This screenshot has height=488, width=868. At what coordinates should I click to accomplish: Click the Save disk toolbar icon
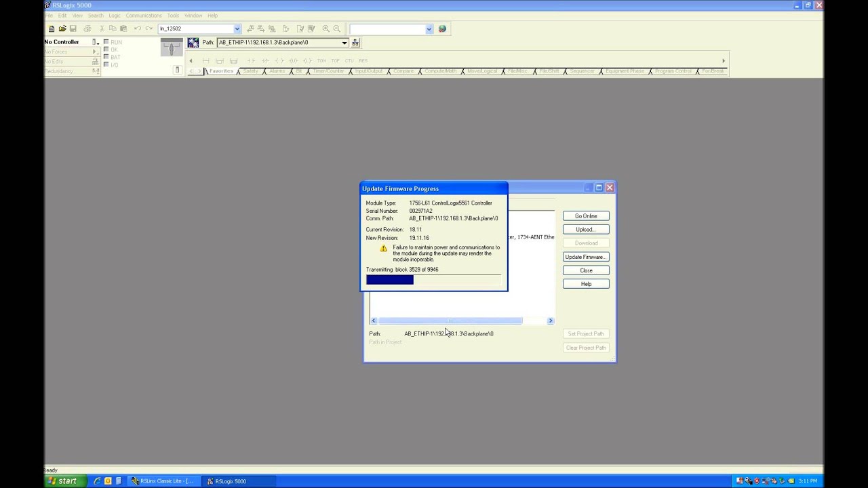click(x=73, y=28)
